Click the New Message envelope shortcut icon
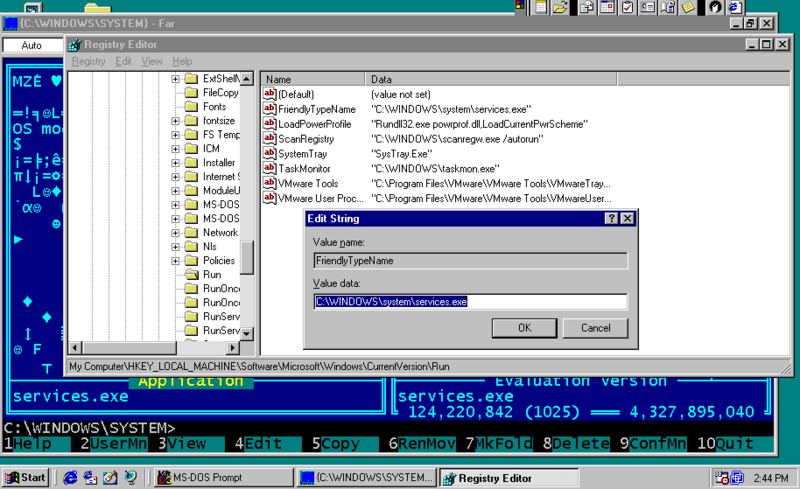 pos(587,7)
